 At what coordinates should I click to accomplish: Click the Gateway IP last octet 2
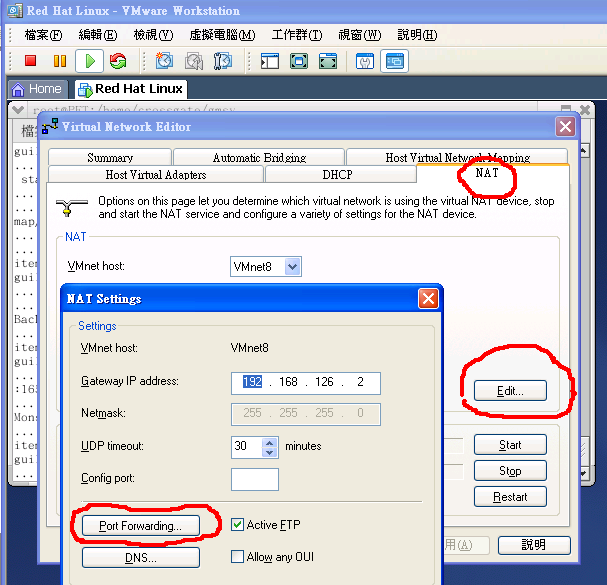(x=360, y=382)
